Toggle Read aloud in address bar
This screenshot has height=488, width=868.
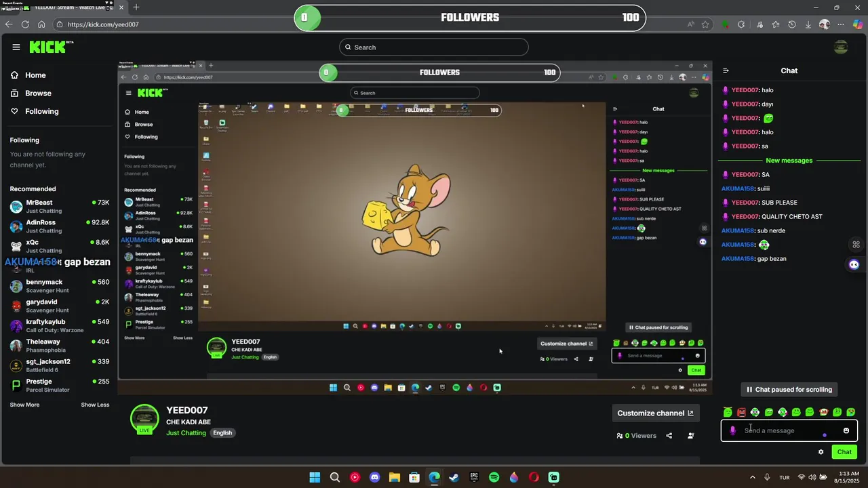pyautogui.click(x=690, y=24)
